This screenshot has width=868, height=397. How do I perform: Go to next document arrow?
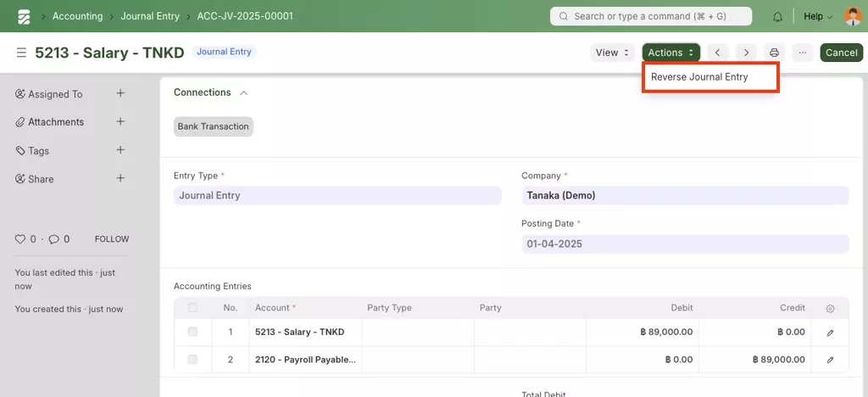click(x=746, y=53)
